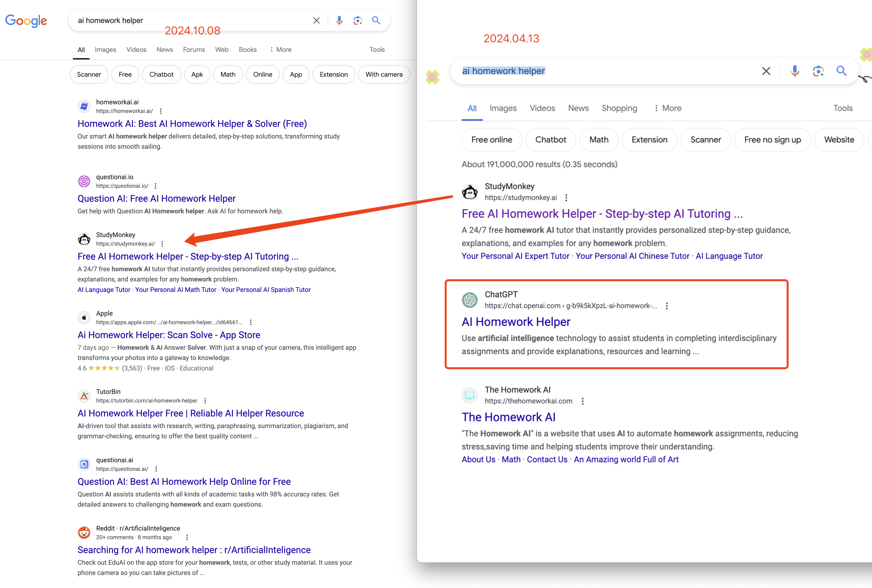Start voice search microphone in right window

[795, 71]
